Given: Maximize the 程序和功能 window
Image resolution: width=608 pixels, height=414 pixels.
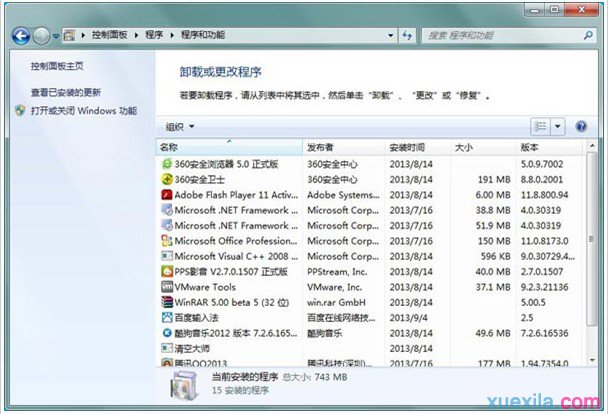Looking at the screenshot, I should [x=555, y=9].
